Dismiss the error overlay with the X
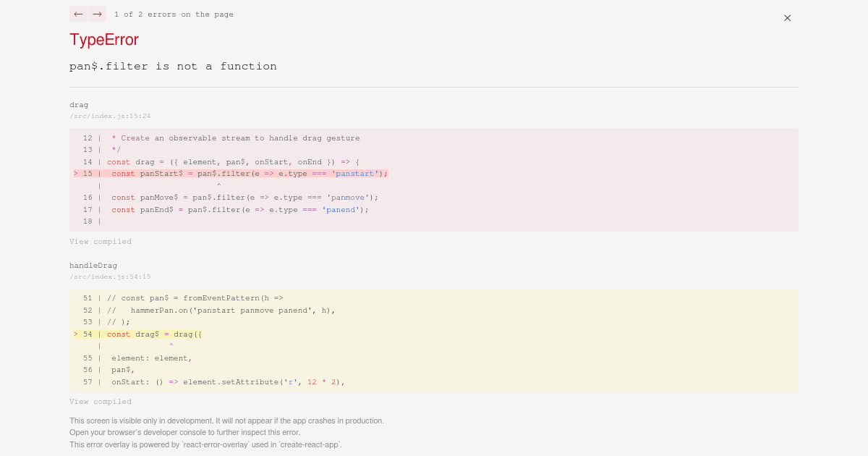This screenshot has width=868, height=456. tap(787, 17)
